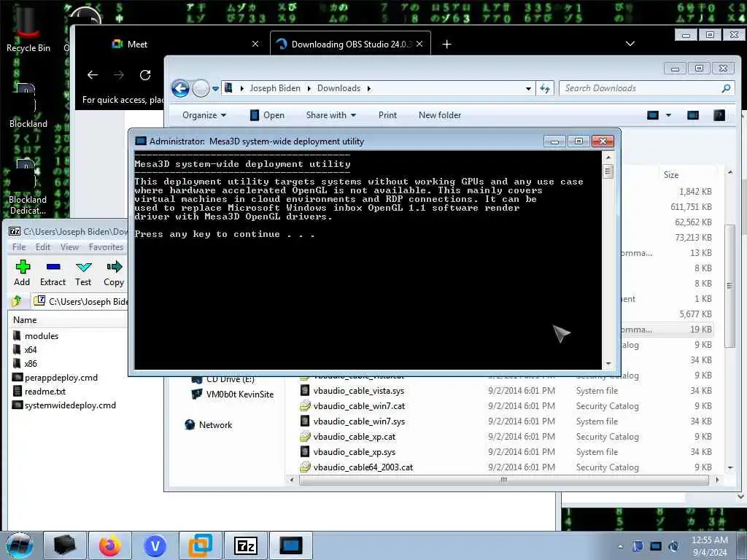Viewport: 747px width, 560px height.
Task: Expand the address bar history dropdown
Action: 528,88
